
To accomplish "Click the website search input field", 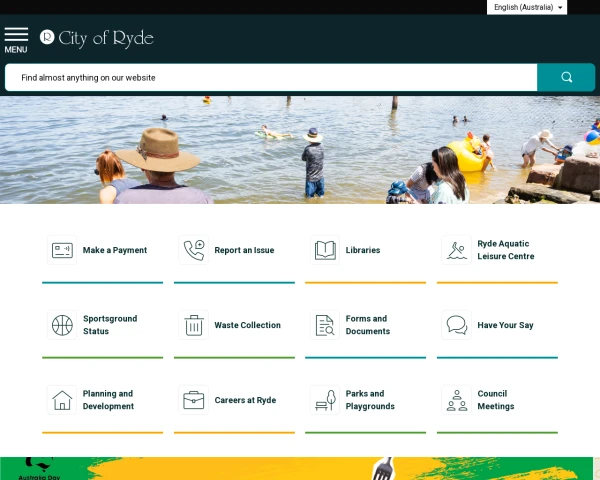I will [x=270, y=77].
